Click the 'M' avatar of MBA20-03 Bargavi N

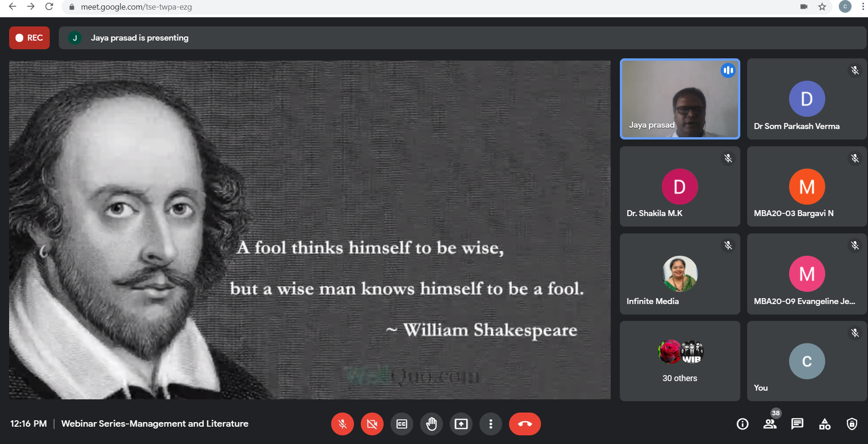click(x=807, y=186)
